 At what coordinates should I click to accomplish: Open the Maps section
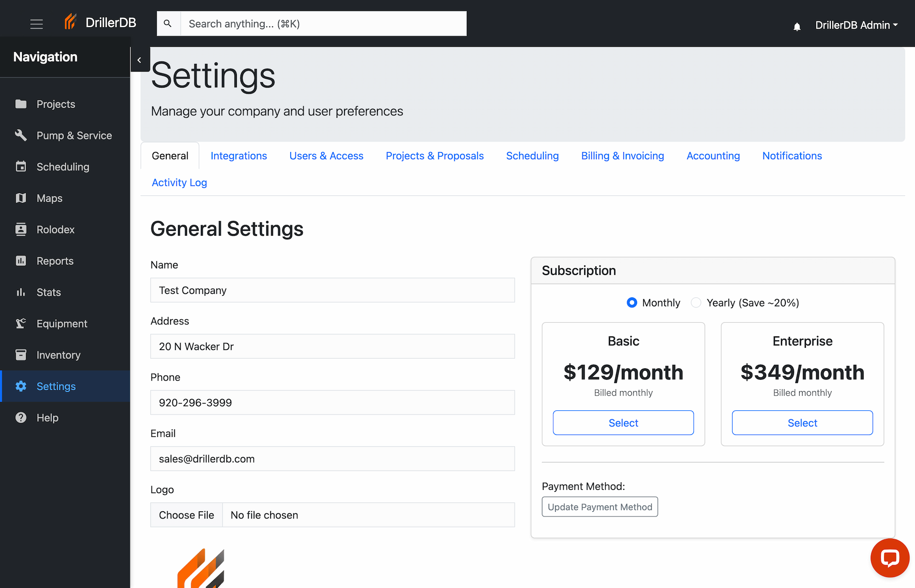(x=50, y=198)
